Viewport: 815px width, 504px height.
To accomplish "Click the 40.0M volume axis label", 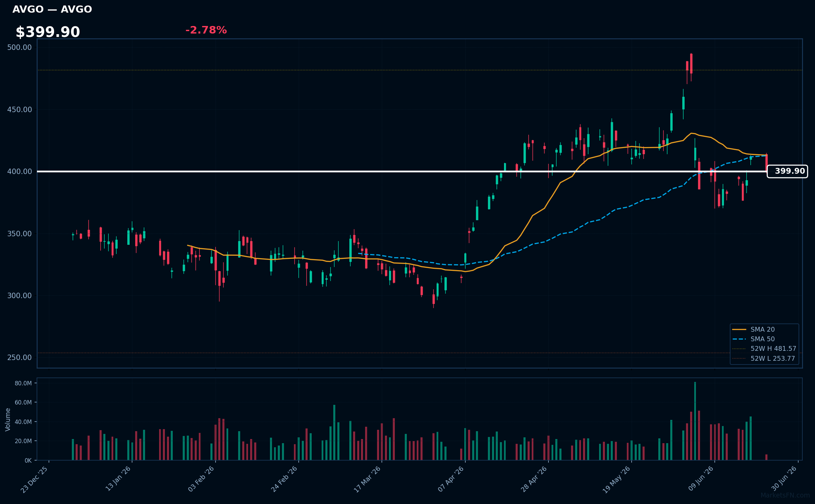I will [x=23, y=422].
